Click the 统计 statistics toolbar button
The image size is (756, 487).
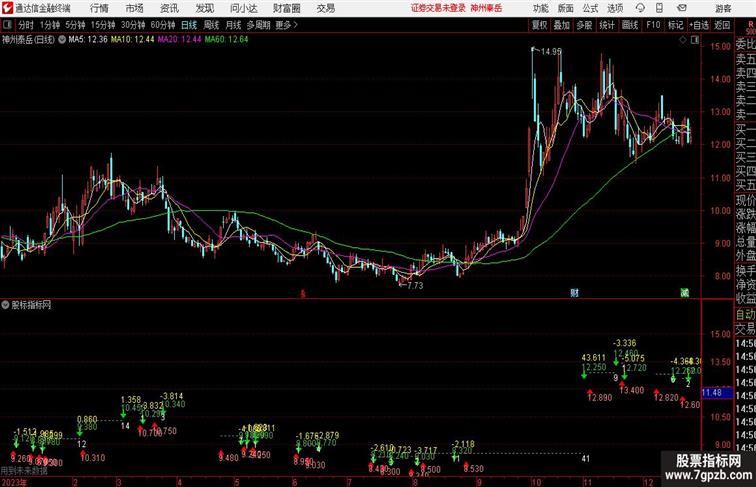607,25
